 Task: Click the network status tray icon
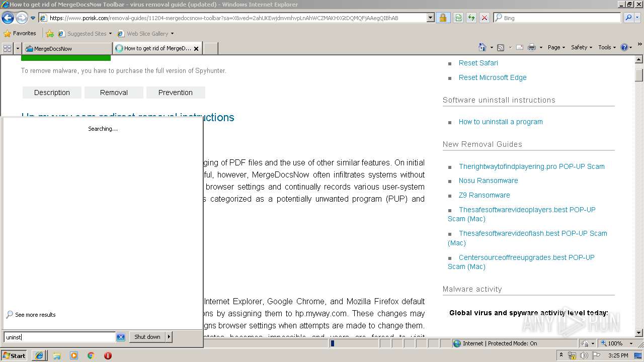(572, 355)
